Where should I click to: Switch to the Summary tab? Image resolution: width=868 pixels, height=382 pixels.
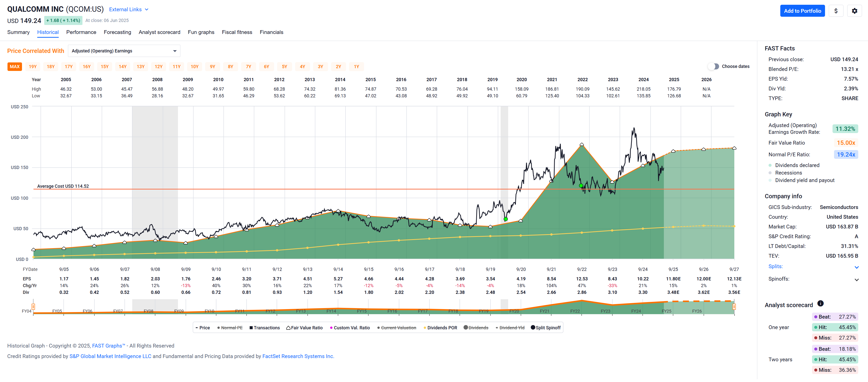point(18,32)
